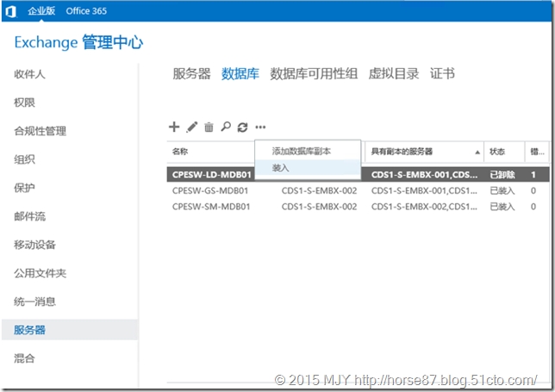Click the delete trash can icon
The height and width of the screenshot is (392, 555).
pos(209,128)
